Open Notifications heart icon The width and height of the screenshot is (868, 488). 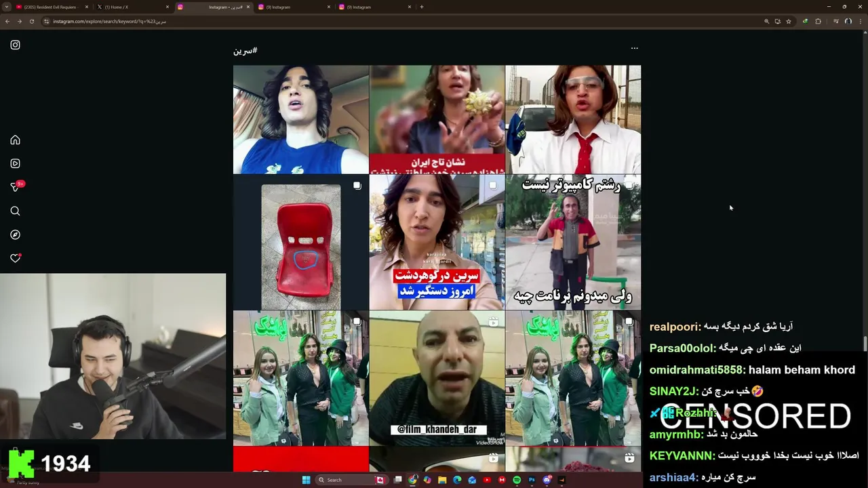coord(15,258)
